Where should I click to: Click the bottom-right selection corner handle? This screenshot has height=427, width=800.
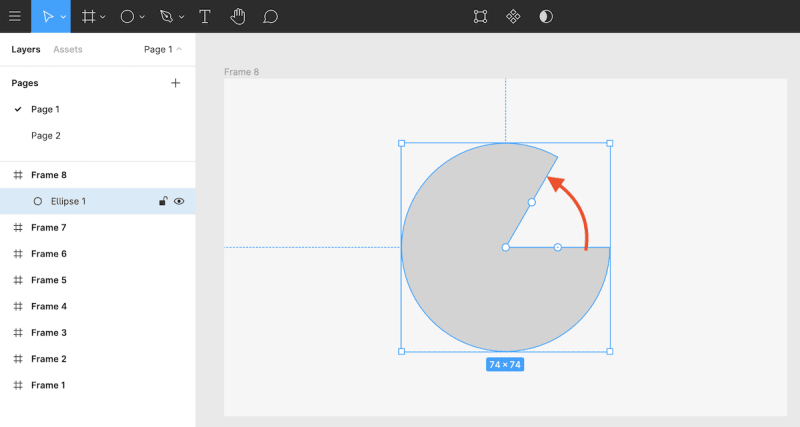click(610, 351)
